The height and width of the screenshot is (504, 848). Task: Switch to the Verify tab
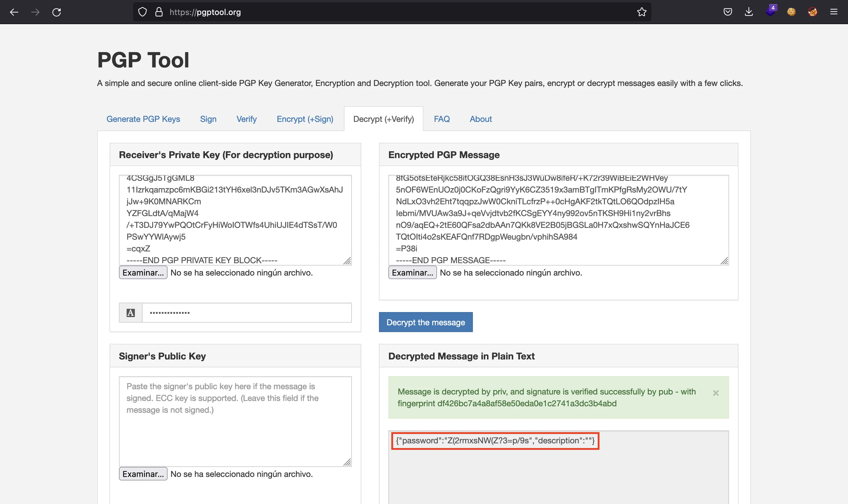tap(246, 119)
